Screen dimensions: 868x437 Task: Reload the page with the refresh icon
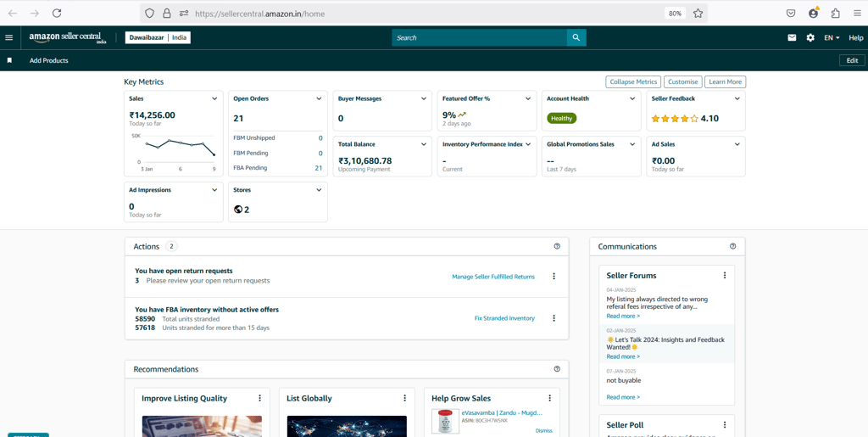[57, 14]
